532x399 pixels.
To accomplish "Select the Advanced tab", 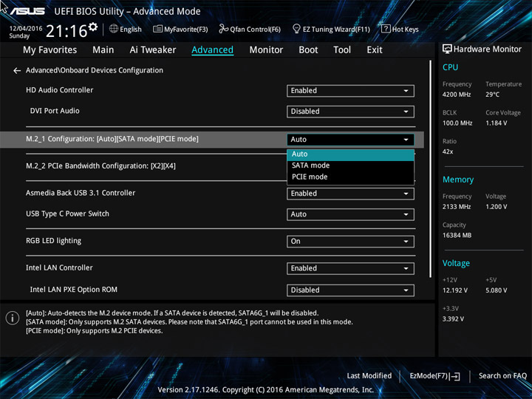I will pyautogui.click(x=212, y=50).
